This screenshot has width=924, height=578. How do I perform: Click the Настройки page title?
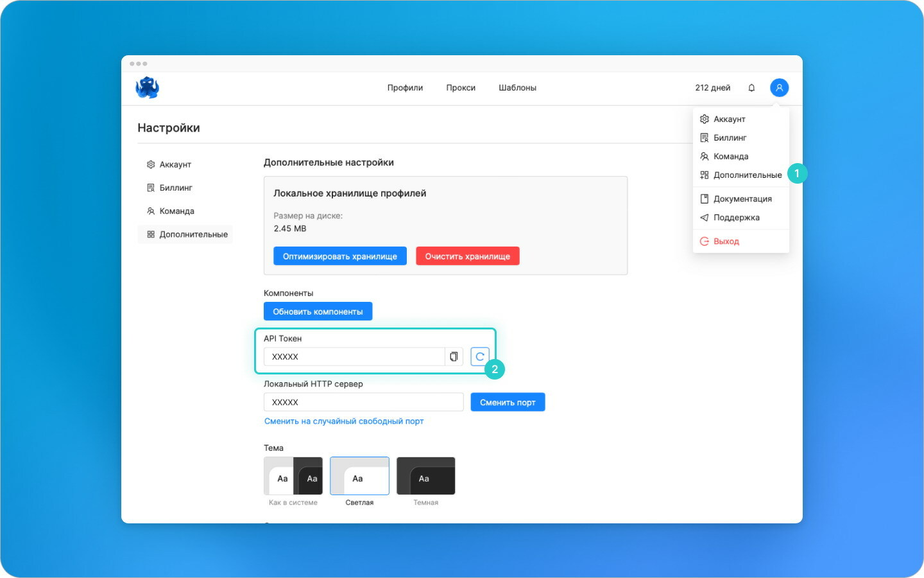coord(169,128)
